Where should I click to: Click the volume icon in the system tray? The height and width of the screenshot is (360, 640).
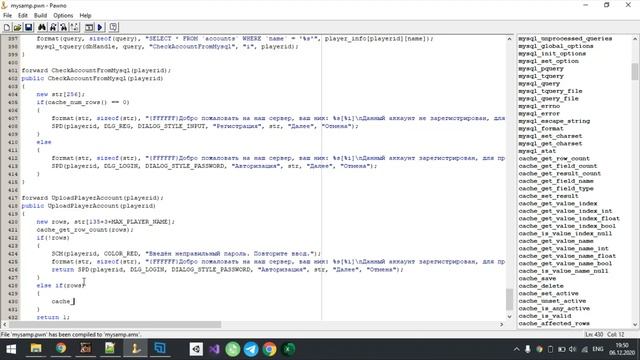(x=572, y=349)
